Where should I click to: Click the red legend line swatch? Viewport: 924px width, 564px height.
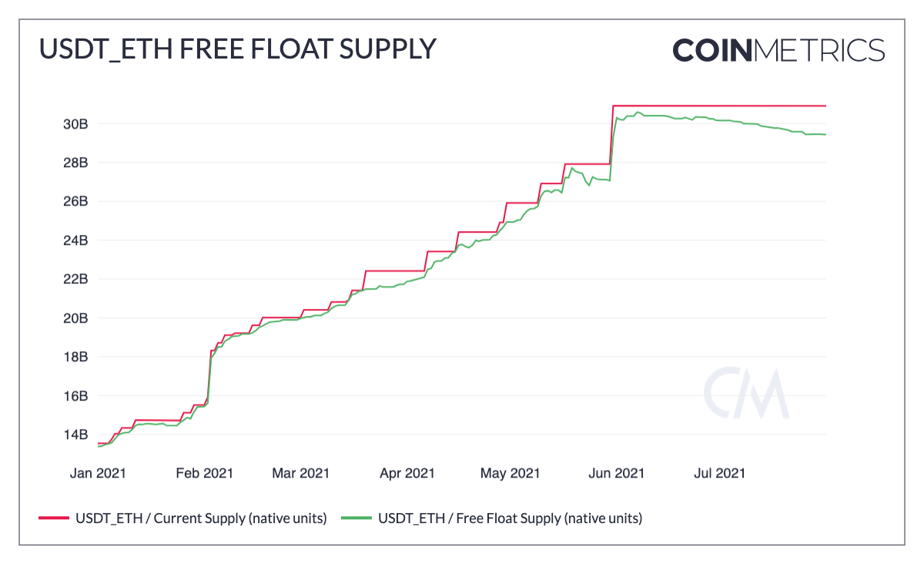[x=54, y=519]
